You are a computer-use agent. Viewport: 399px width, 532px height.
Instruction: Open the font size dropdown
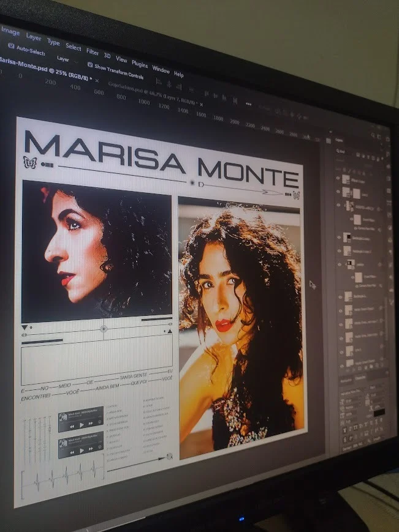click(352, 401)
